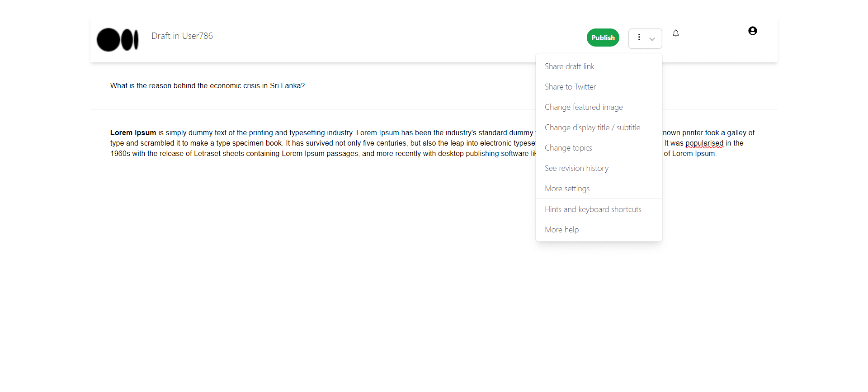This screenshot has height=392, width=868.
Task: Open the notifications bell
Action: [x=675, y=33]
